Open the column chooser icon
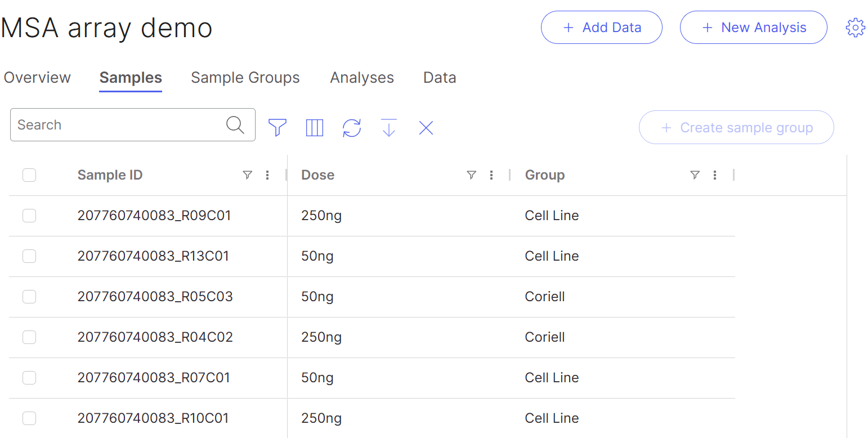 click(x=314, y=128)
